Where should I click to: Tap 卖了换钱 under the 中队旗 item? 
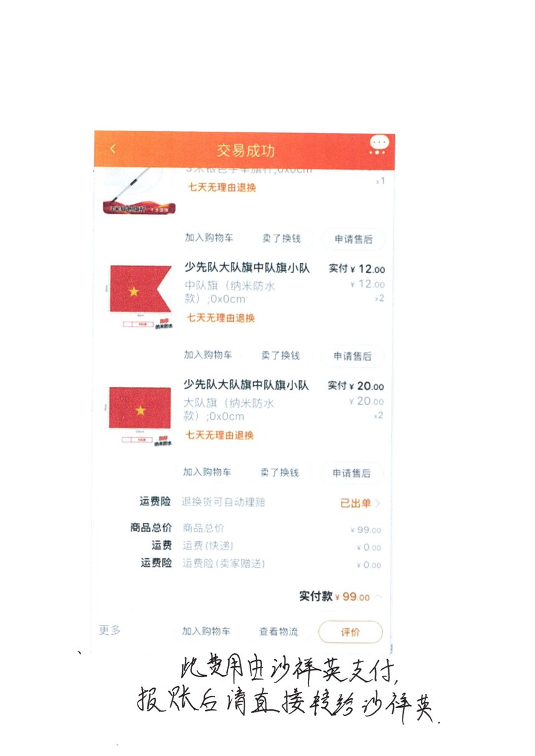(280, 356)
